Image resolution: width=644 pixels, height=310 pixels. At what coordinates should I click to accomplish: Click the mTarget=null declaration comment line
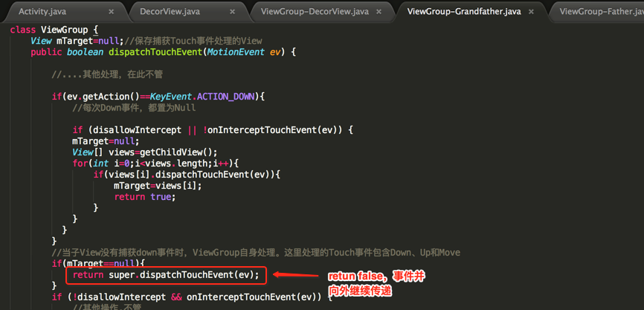(146, 41)
